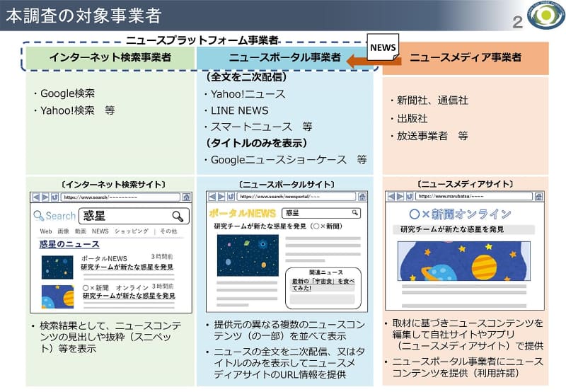Open ポータルNEWS result headline 研究チームが新たな惑星を発見
Screen dimensions: 566x392
click(127, 267)
